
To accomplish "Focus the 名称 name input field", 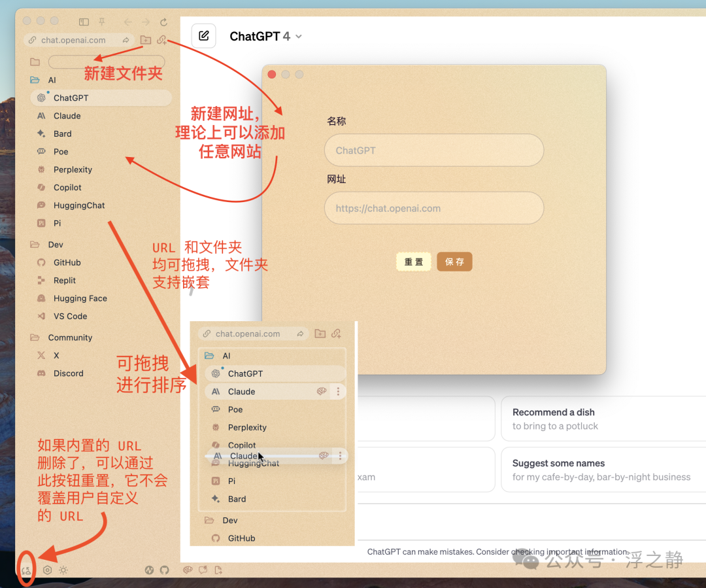I will [x=434, y=150].
